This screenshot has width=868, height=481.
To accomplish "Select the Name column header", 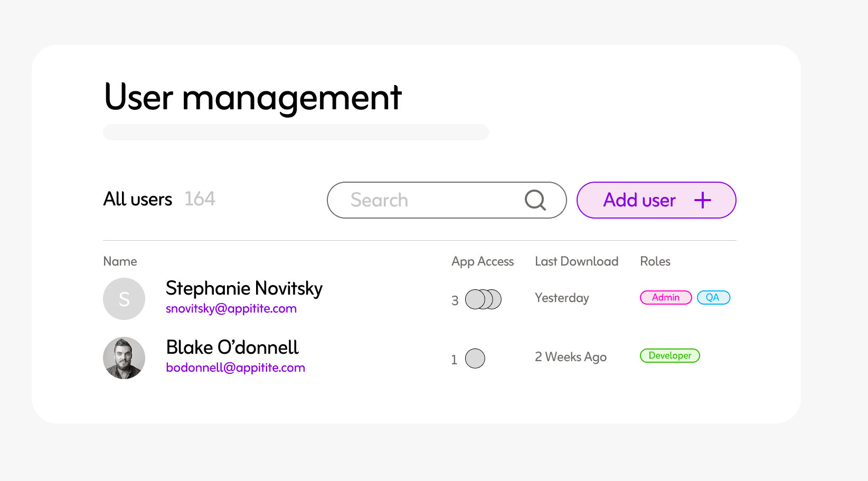I will click(120, 261).
